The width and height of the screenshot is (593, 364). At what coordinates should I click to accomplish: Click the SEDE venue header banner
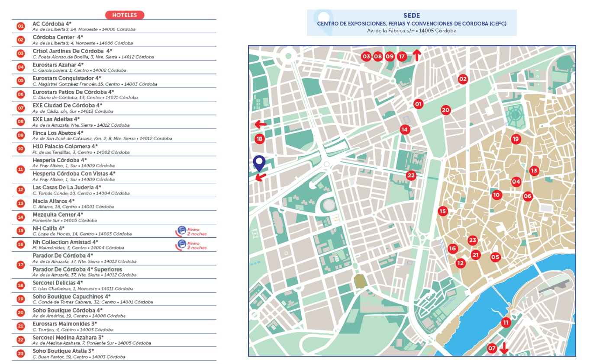[x=411, y=22]
